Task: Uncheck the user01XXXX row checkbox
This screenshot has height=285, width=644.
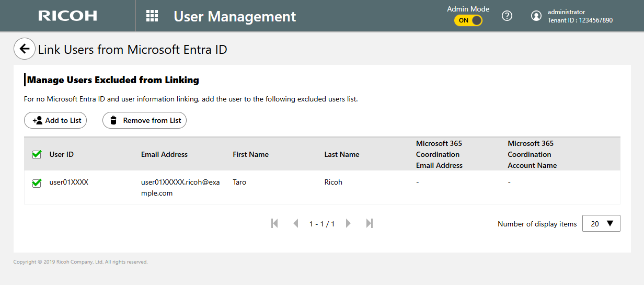Action: pos(37,183)
